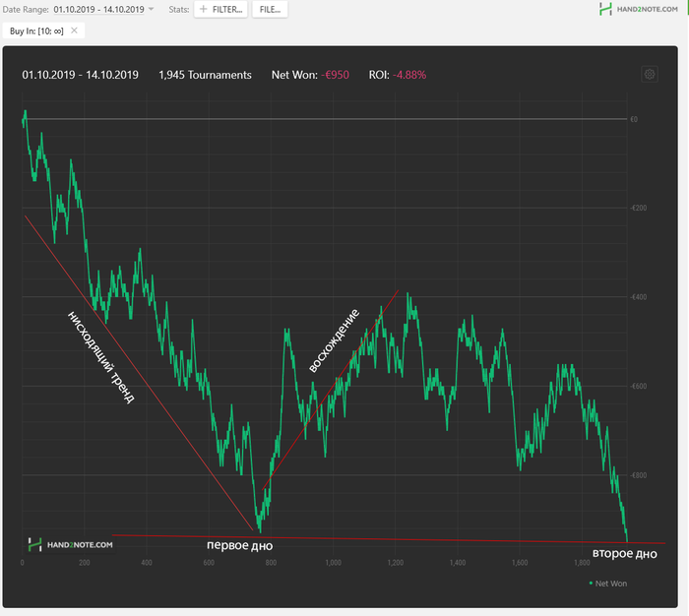The width and height of the screenshot is (689, 616).
Task: Click the Date Range: label
Action: pos(26,9)
